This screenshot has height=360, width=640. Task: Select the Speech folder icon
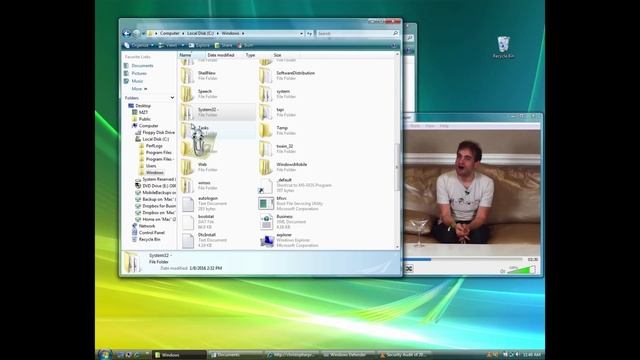(188, 94)
